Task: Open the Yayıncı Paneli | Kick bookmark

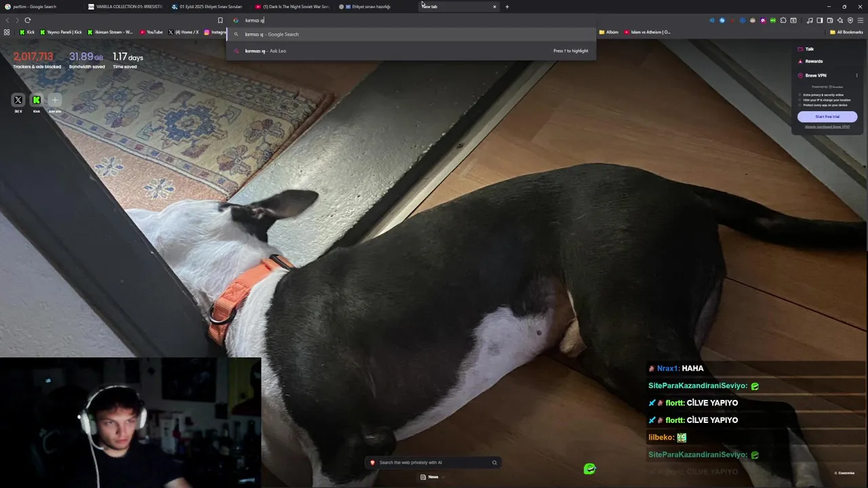Action: [x=61, y=32]
